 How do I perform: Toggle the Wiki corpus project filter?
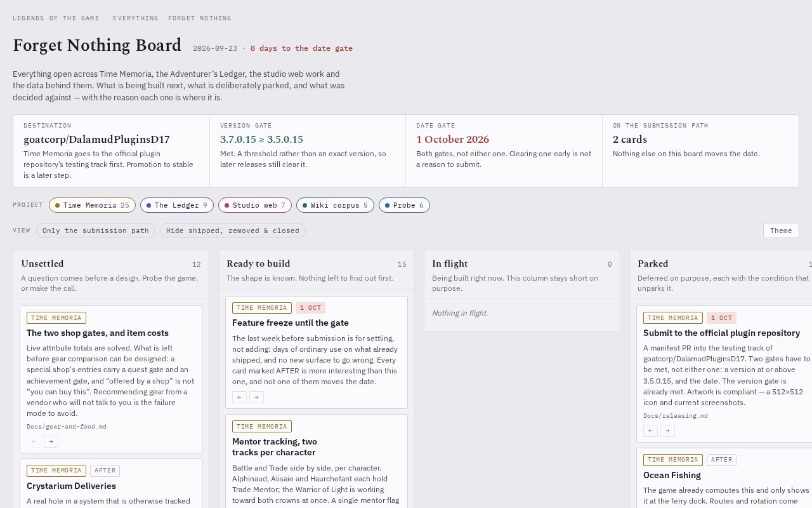tap(335, 205)
